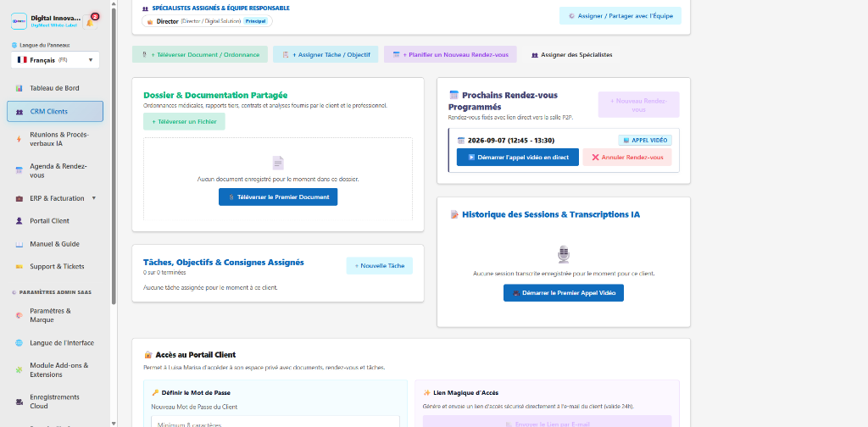868x427 pixels.
Task: Open the Français language dropdown
Action: 55,60
